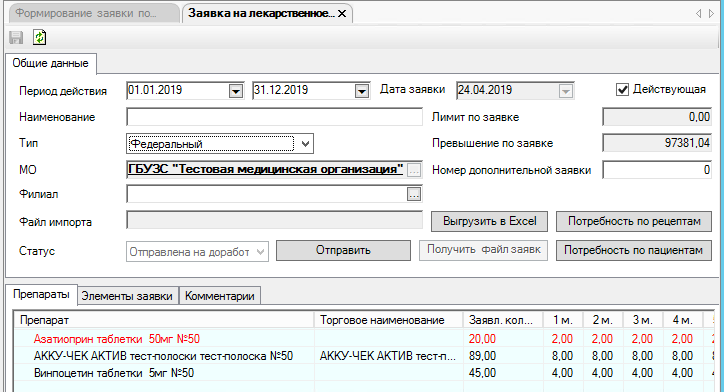Image resolution: width=724 pixels, height=392 pixels.
Task: Click the 3 м. column header
Action: (x=642, y=320)
